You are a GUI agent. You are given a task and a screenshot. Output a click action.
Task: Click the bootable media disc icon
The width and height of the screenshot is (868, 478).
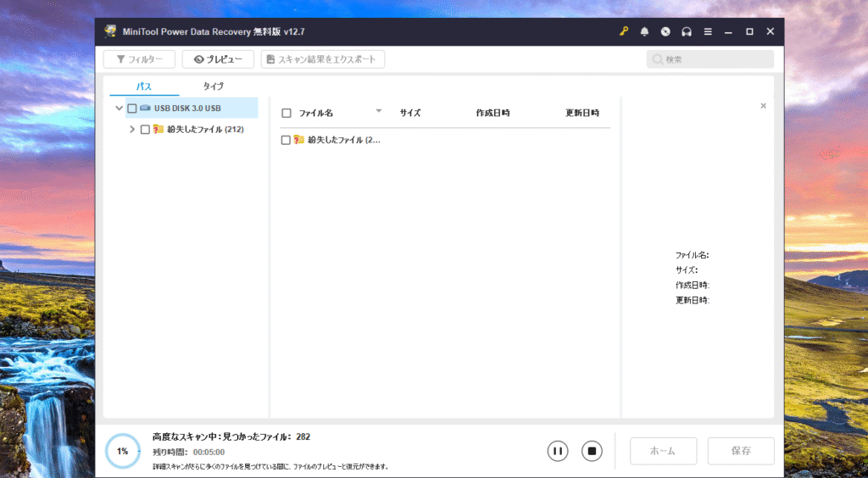[x=665, y=31]
